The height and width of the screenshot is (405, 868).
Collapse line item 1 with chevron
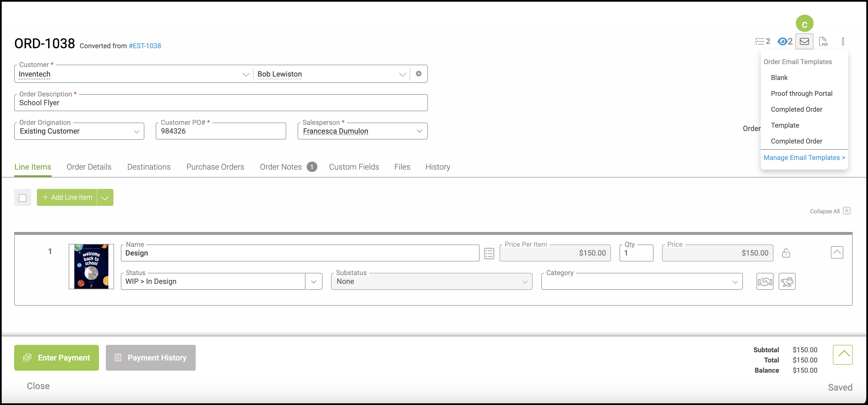(x=837, y=252)
